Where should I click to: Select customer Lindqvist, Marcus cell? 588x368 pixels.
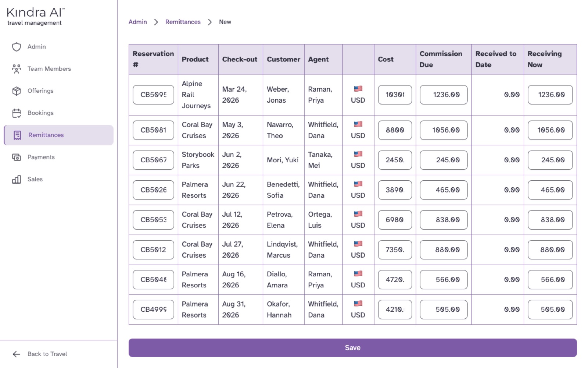click(x=283, y=250)
